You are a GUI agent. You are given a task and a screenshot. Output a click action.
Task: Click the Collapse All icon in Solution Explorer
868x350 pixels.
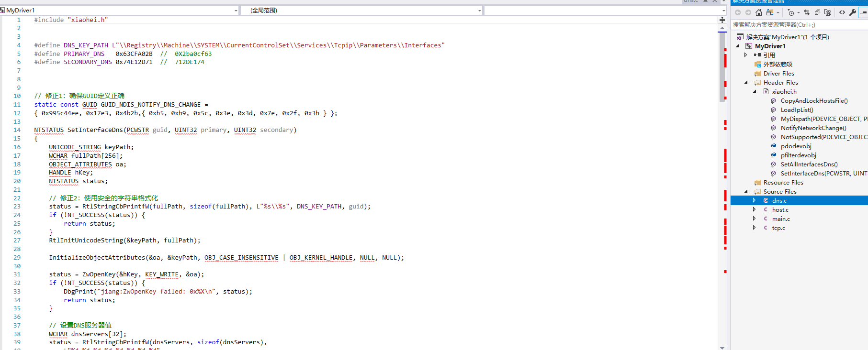817,12
